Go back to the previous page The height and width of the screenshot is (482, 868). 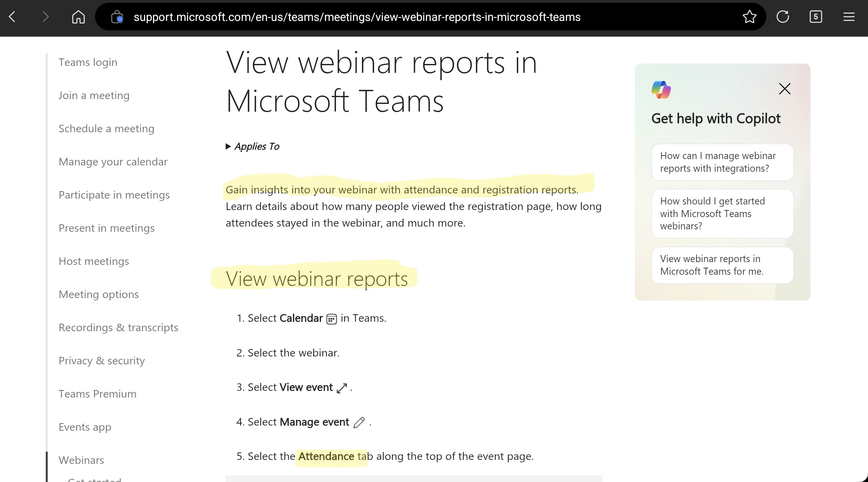point(12,17)
